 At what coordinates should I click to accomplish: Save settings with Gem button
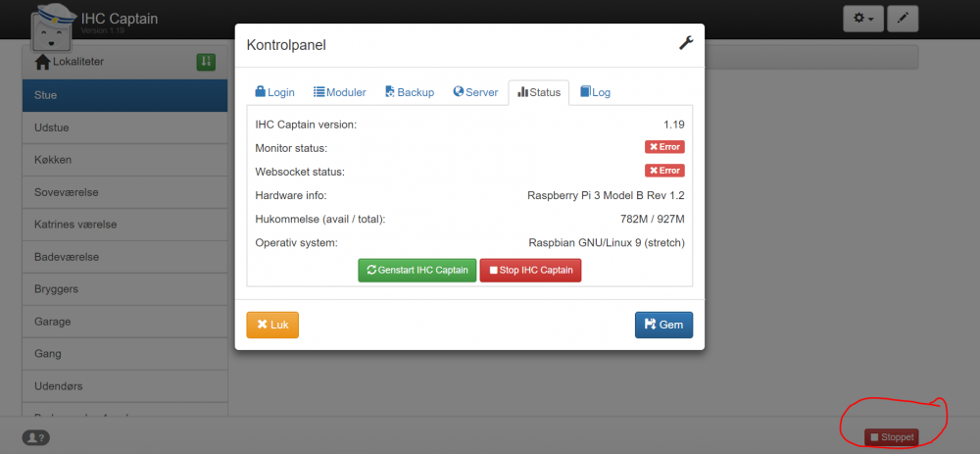point(663,326)
